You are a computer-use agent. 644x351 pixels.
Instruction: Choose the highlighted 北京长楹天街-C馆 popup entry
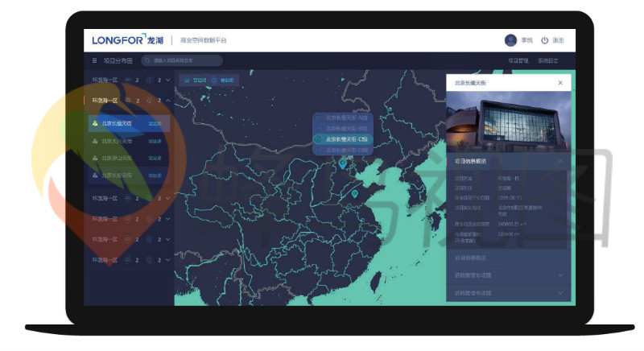[343, 139]
